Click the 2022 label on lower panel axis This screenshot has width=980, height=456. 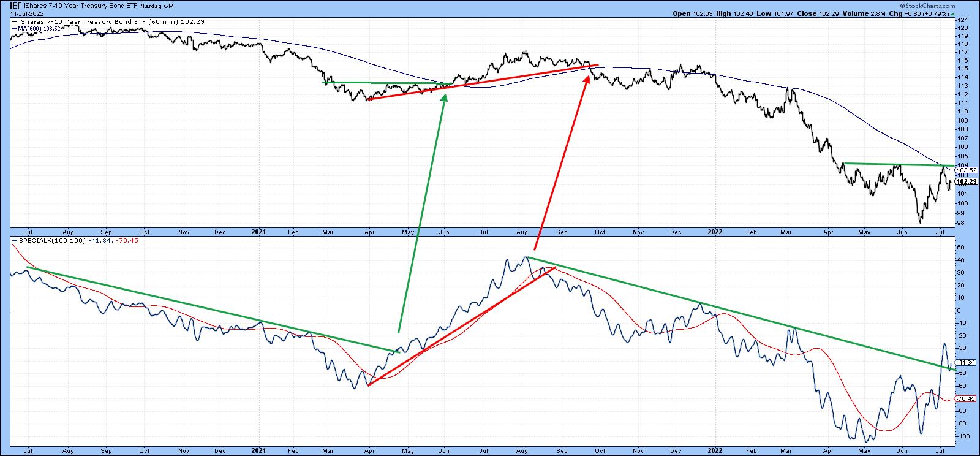click(x=715, y=450)
